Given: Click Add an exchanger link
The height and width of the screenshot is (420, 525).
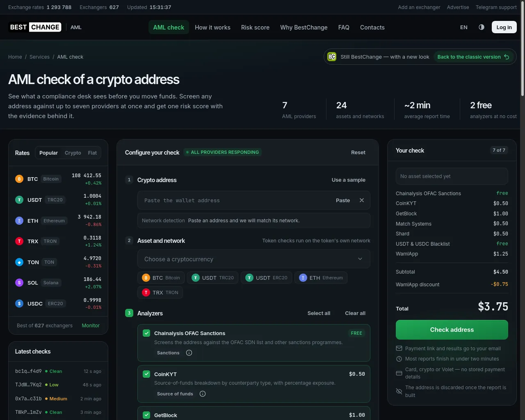Looking at the screenshot, I should [x=419, y=7].
